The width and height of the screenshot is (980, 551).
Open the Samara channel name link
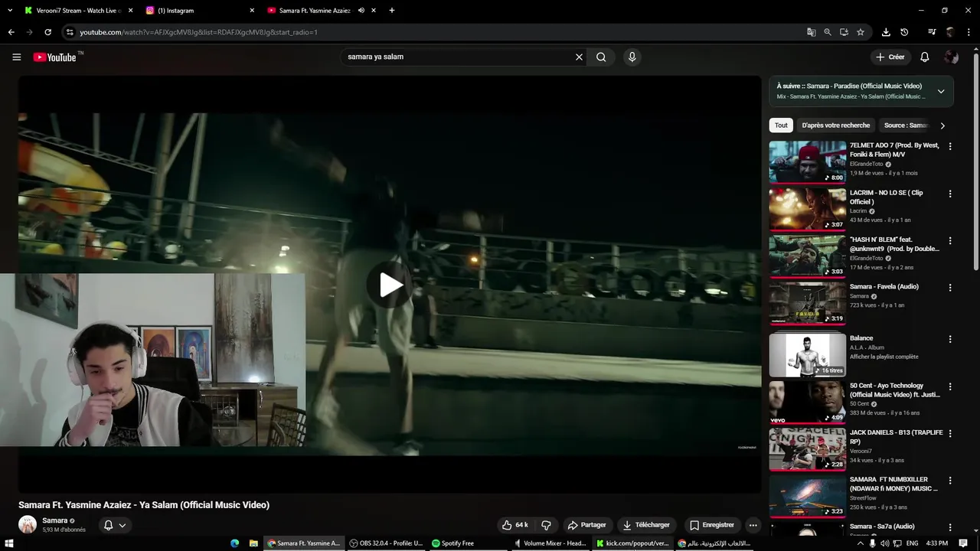tap(55, 520)
